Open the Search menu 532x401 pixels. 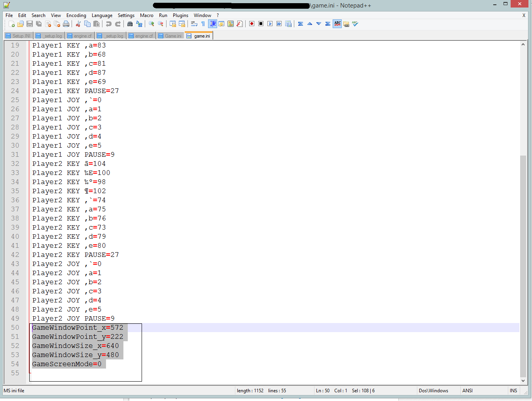(38, 15)
